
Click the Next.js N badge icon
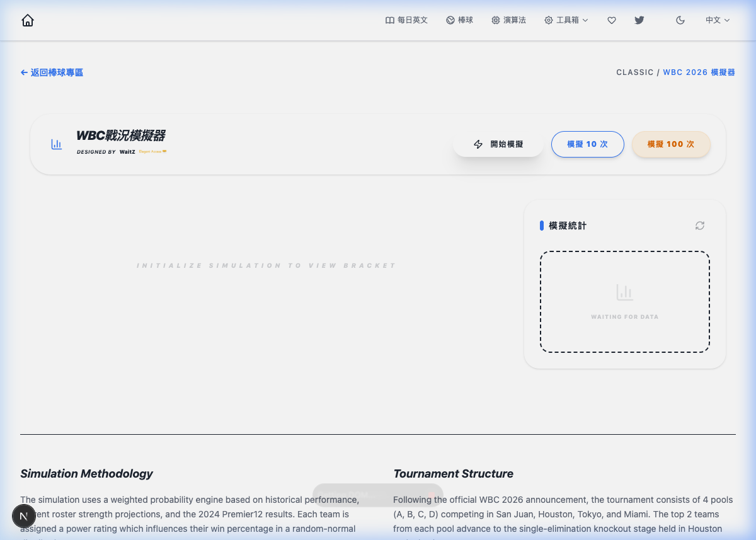[24, 516]
